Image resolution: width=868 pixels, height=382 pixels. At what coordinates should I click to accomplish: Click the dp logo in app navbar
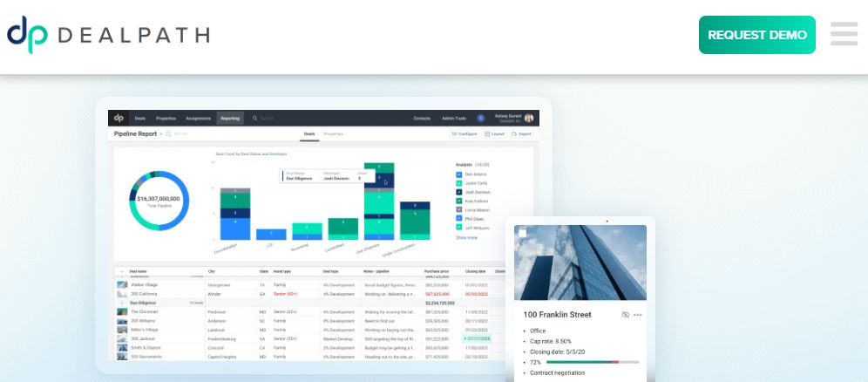[119, 118]
